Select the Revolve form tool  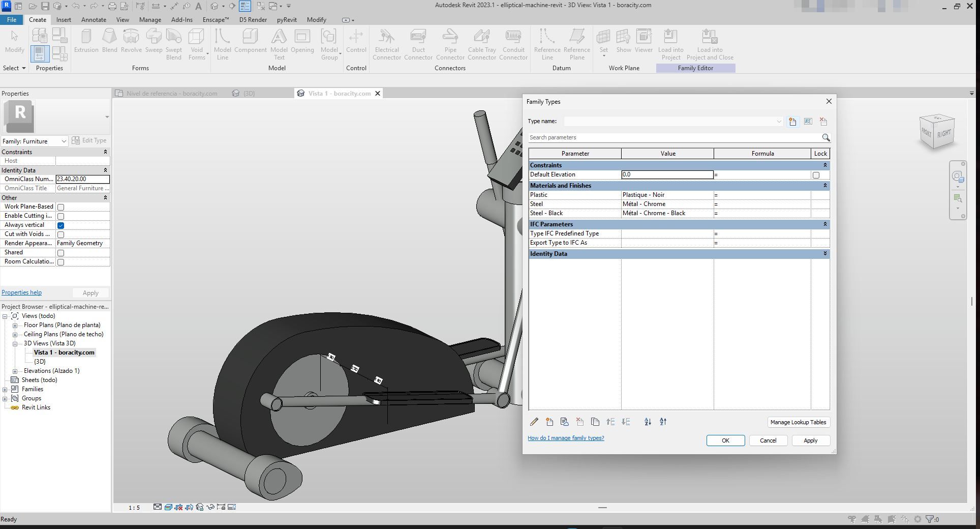point(131,41)
